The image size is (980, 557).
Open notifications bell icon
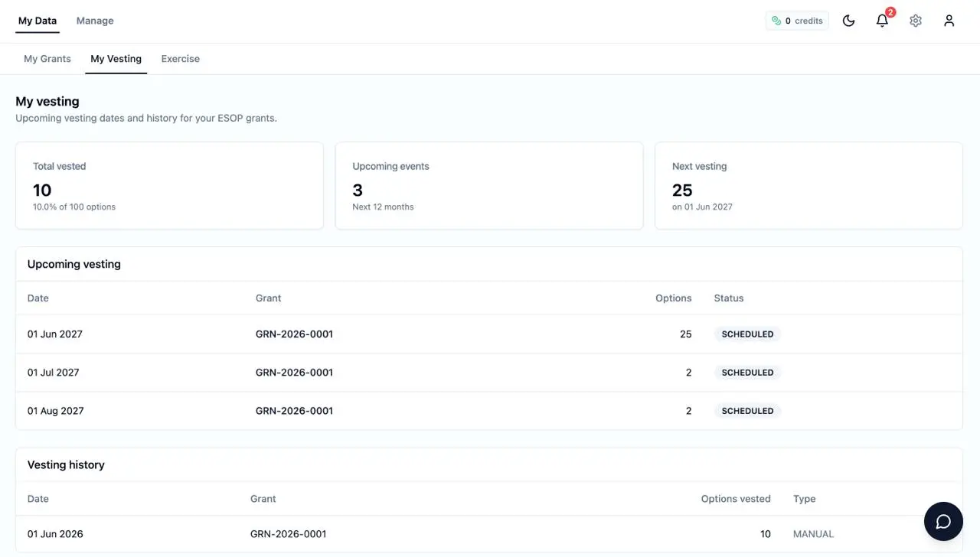click(882, 21)
